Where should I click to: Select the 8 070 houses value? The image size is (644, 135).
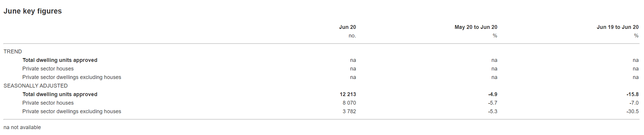click(x=349, y=103)
